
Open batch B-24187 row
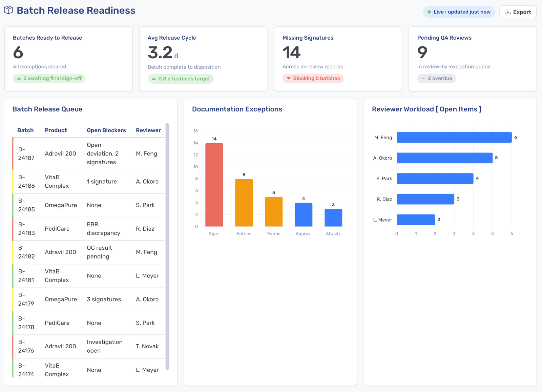click(89, 154)
